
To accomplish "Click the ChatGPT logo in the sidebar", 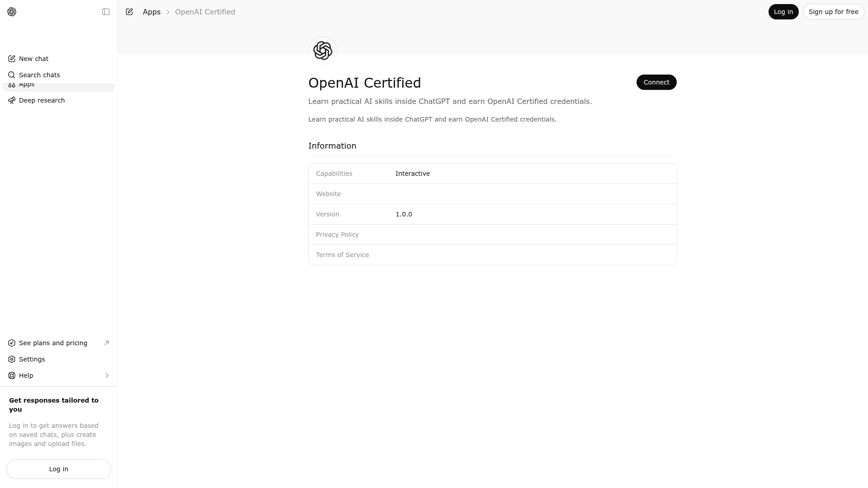I will 12,12.
